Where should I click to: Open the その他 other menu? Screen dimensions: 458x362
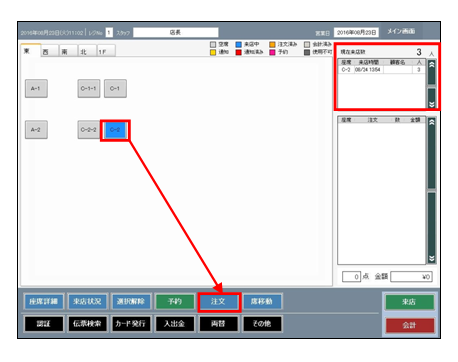click(262, 324)
